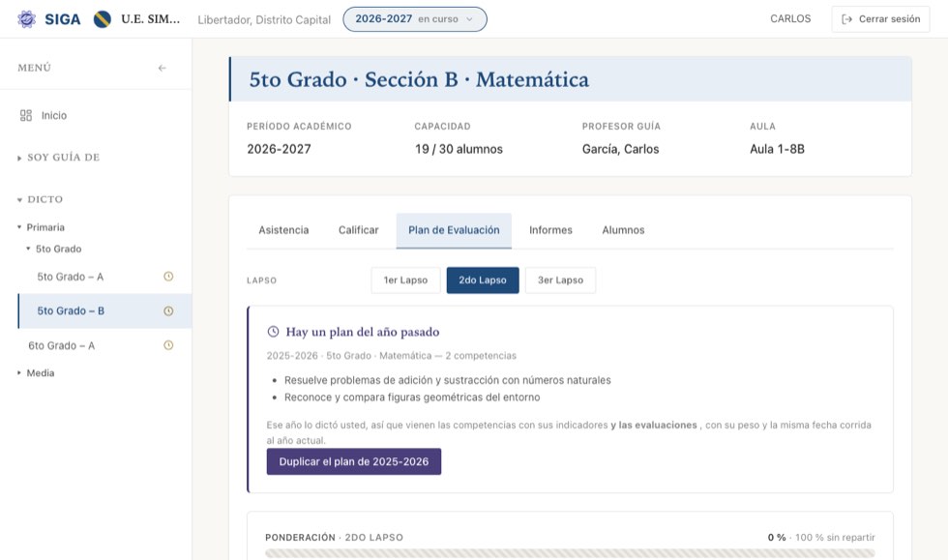Click the clock icon beside 'Hay un plan del año pasado'
This screenshot has width=948, height=560.
click(x=273, y=332)
